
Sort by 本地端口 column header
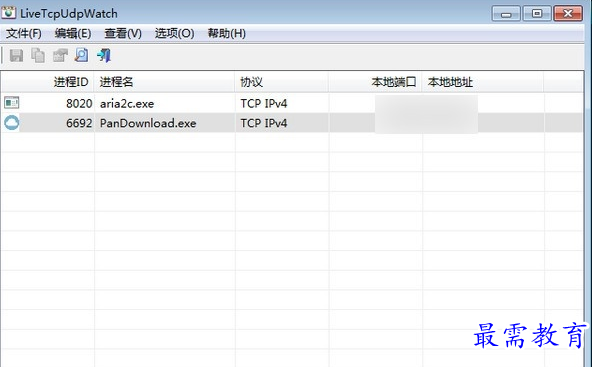[375, 82]
